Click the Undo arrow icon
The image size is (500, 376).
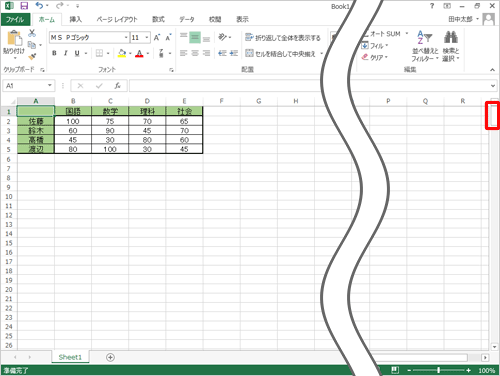[39, 6]
